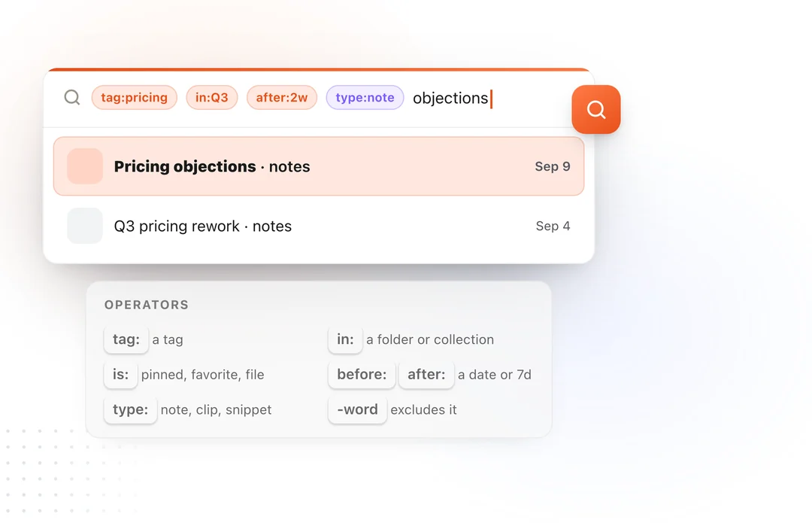Screen dimensions: 812x523
Task: Click the Pricing objections thumbnail
Action: tap(85, 166)
